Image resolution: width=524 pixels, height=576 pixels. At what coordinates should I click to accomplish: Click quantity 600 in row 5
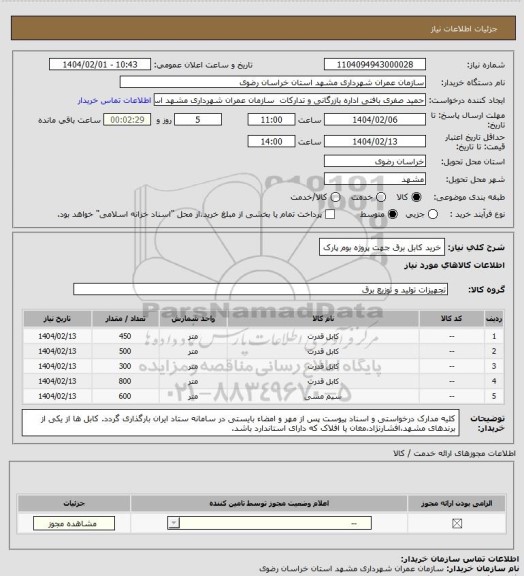125,396
